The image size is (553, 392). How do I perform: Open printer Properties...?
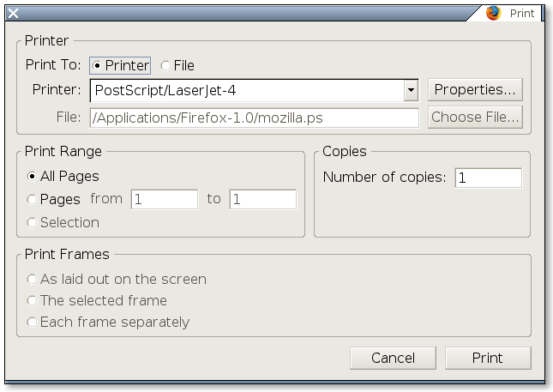pos(475,89)
